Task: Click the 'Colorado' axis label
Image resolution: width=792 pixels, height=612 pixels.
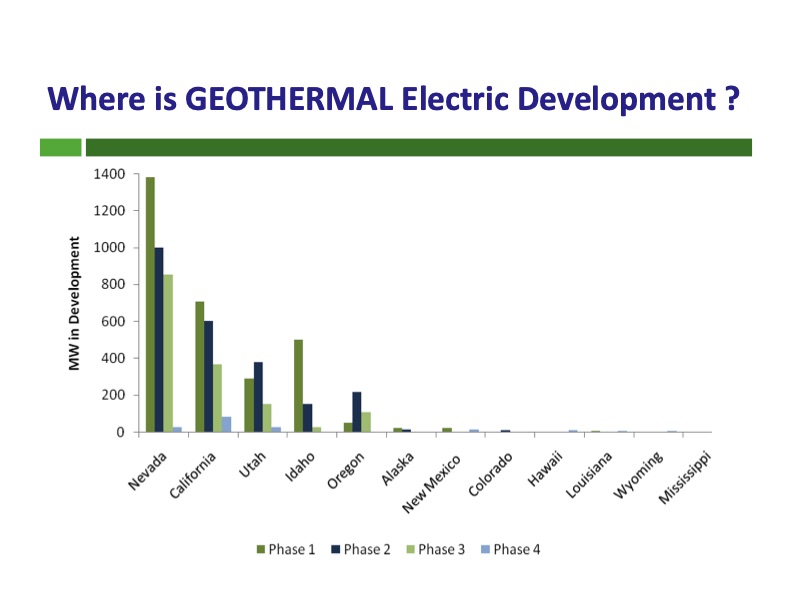Action: [490, 474]
